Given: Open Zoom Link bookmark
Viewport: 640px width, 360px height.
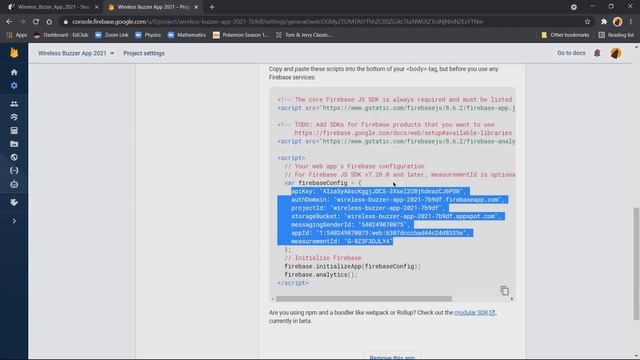Looking at the screenshot, I should (111, 35).
